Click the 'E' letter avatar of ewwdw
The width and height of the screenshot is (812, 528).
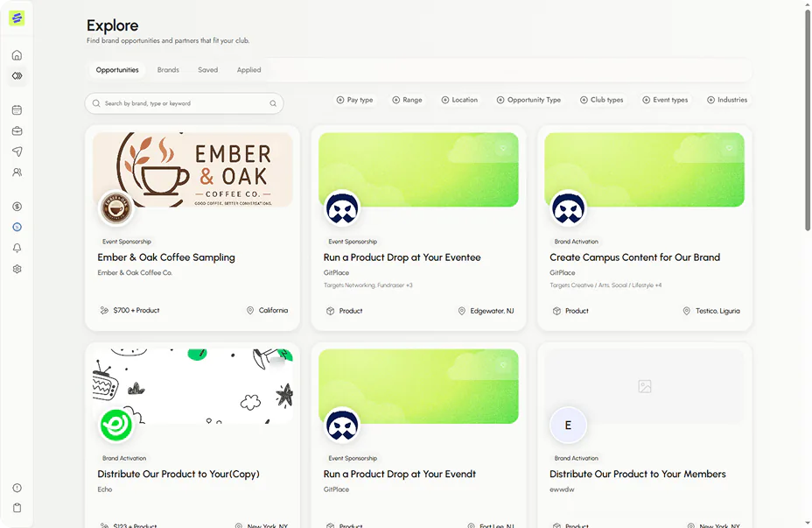point(568,425)
